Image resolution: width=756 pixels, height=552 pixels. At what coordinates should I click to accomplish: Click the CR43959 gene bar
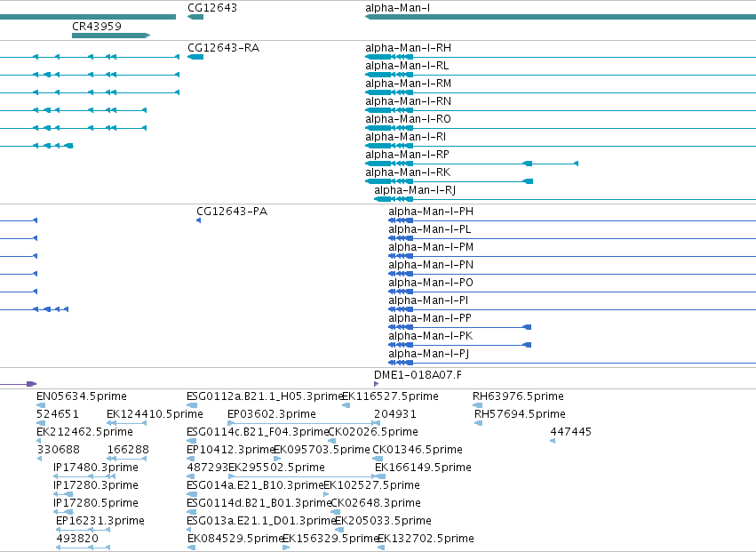click(x=111, y=36)
